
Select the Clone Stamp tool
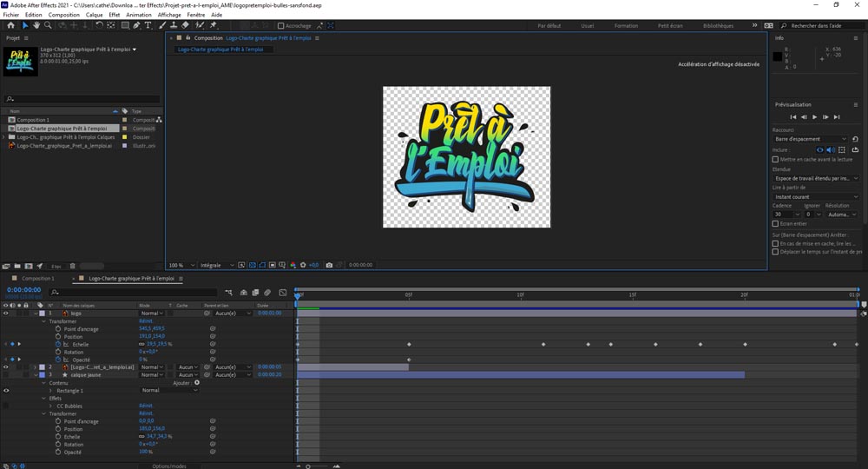point(174,25)
